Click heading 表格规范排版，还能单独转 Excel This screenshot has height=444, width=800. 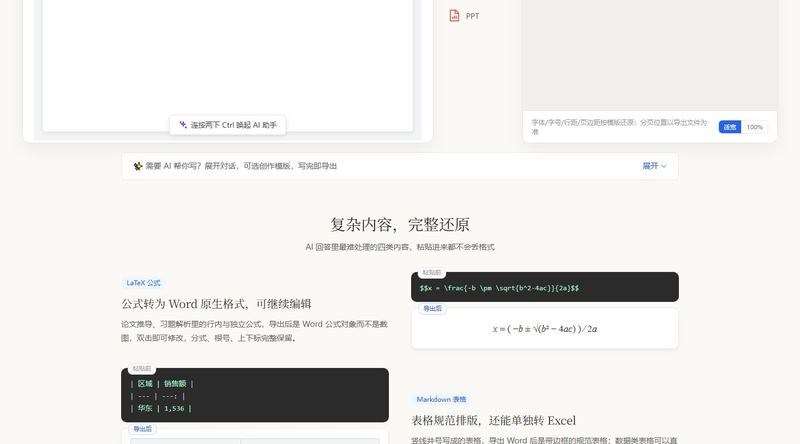(493, 421)
